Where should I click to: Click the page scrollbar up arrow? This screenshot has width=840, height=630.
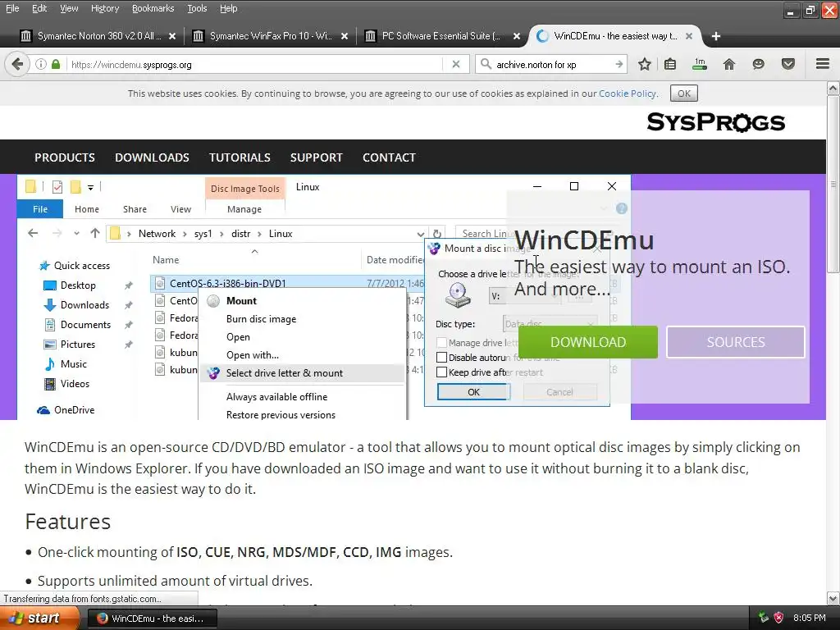(833, 87)
